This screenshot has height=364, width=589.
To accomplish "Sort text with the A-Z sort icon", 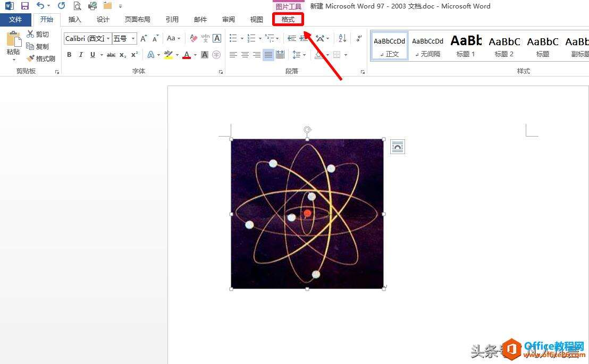I will coord(342,38).
